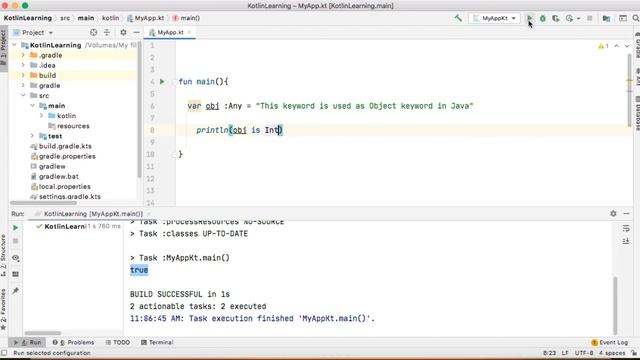Click the 4 spaces indent status item
The width and height of the screenshot is (640, 360).
point(612,353)
